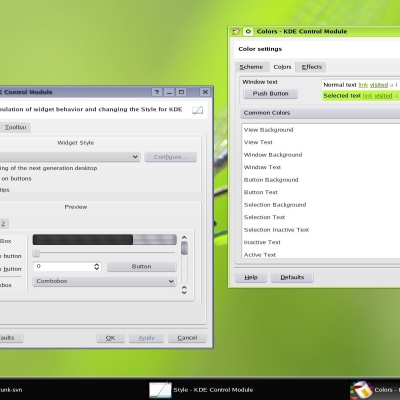Click the normal text 'visited' link preview
Screen dimensions: 400x400
tap(379, 85)
